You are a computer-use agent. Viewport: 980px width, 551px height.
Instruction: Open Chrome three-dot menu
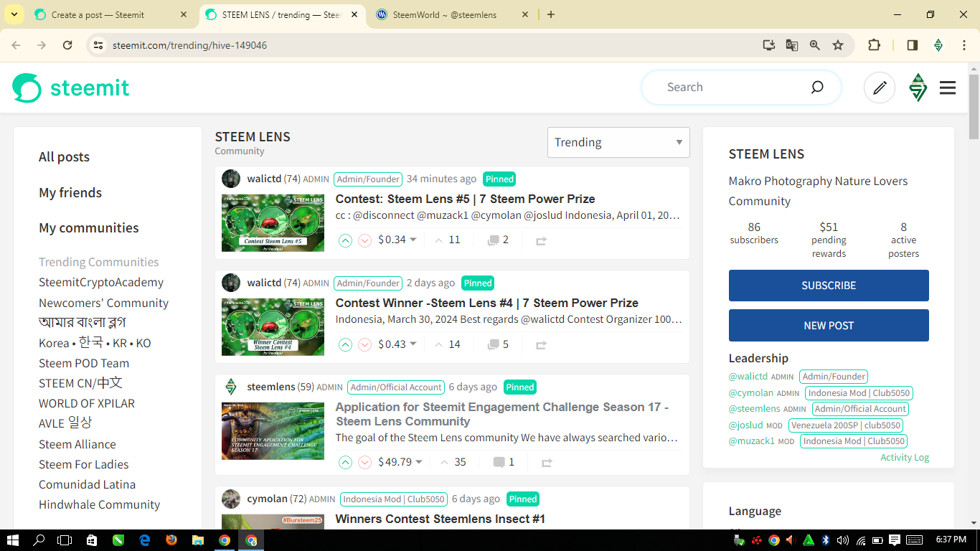point(964,45)
